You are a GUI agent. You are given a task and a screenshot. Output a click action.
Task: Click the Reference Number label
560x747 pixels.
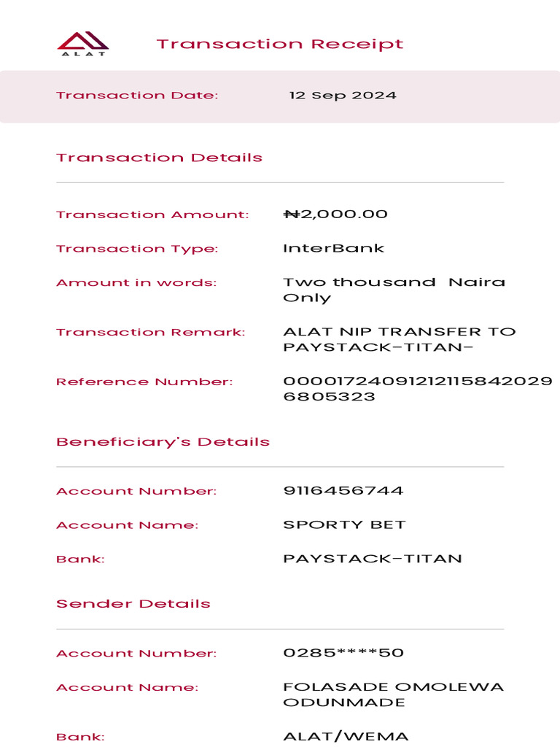coord(144,382)
